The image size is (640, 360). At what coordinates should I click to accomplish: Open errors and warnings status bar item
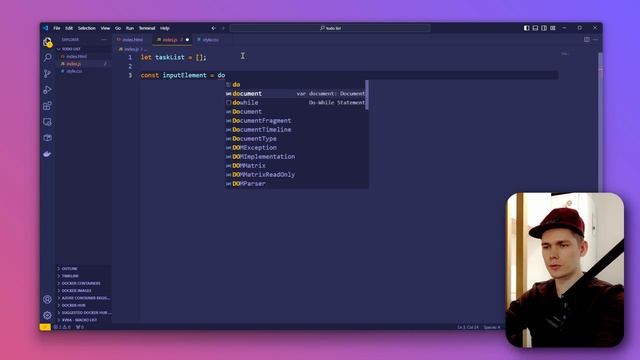tap(62, 327)
